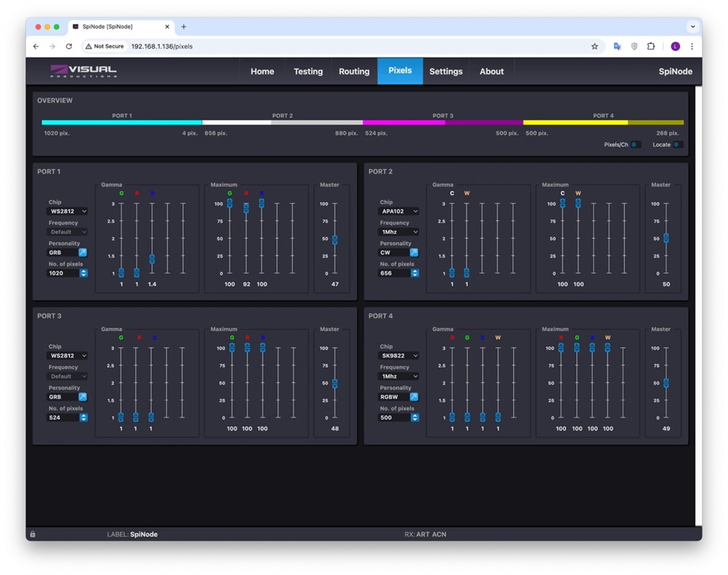Screen dimensions: 728x575
Task: Click Port 4 RGBW personality icon
Action: [x=414, y=397]
